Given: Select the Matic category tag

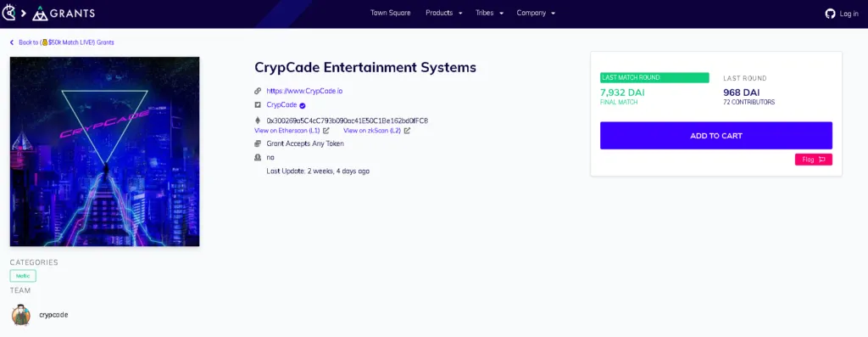Looking at the screenshot, I should coord(23,276).
